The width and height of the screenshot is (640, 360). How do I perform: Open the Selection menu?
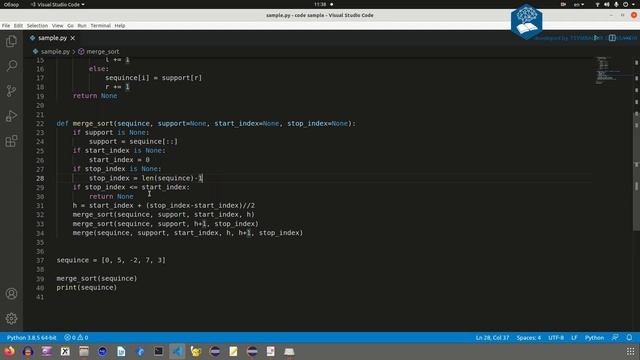click(x=37, y=25)
